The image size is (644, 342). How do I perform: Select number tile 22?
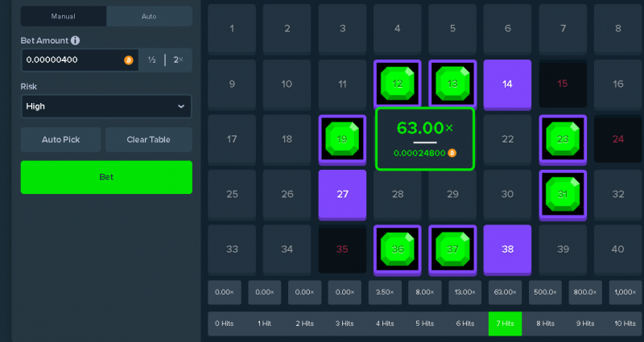(507, 139)
